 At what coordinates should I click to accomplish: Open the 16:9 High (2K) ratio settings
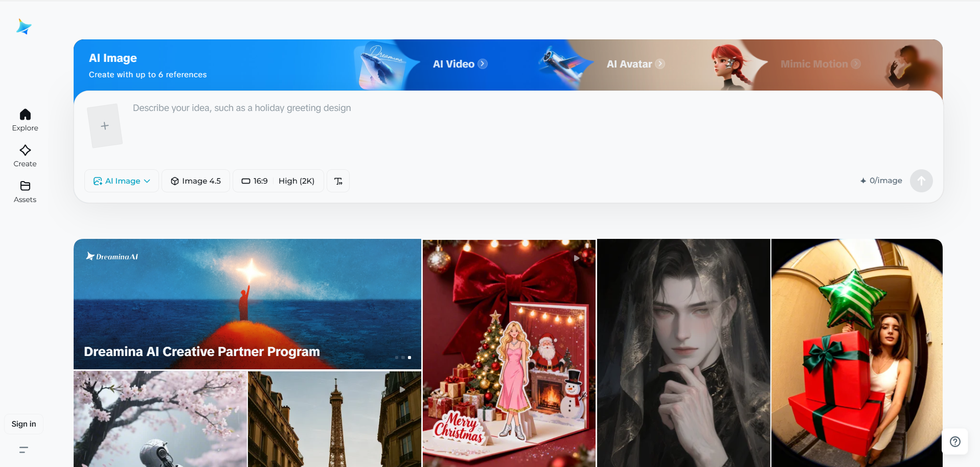pyautogui.click(x=278, y=181)
